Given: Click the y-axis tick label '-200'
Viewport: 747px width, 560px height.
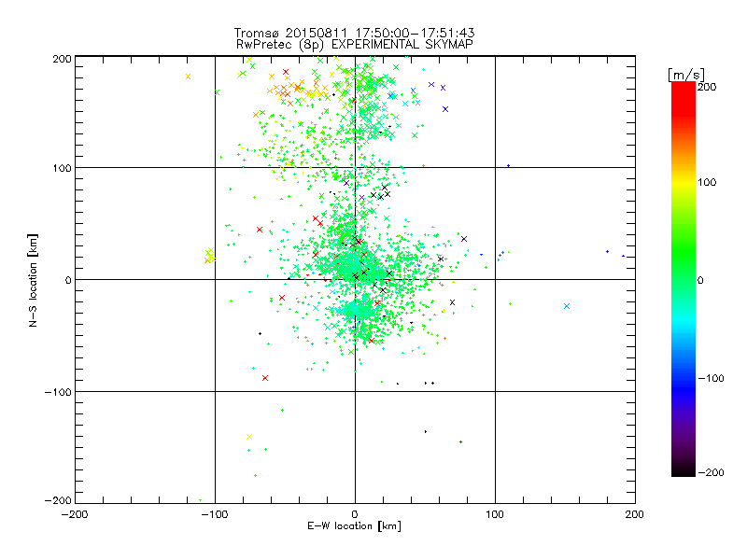Looking at the screenshot, I should 58,500.
